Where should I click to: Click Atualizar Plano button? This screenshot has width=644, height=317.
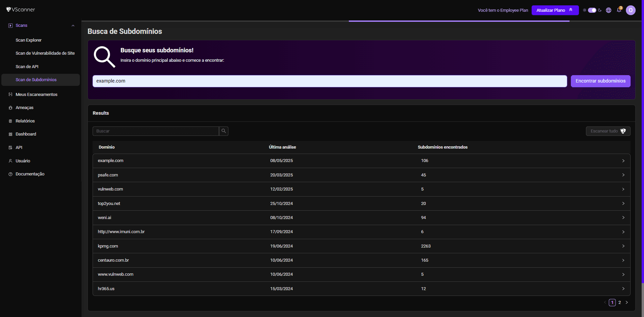555,10
